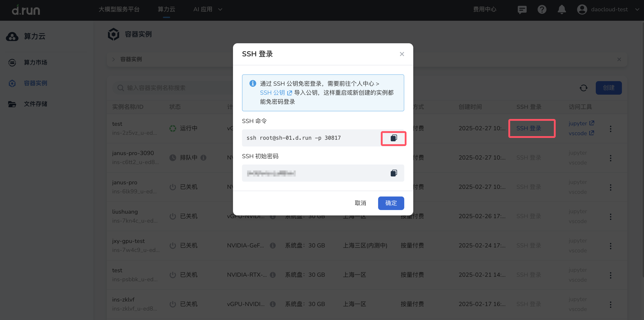Open 算力市场 in the sidebar
This screenshot has width=644, height=320.
coord(35,62)
